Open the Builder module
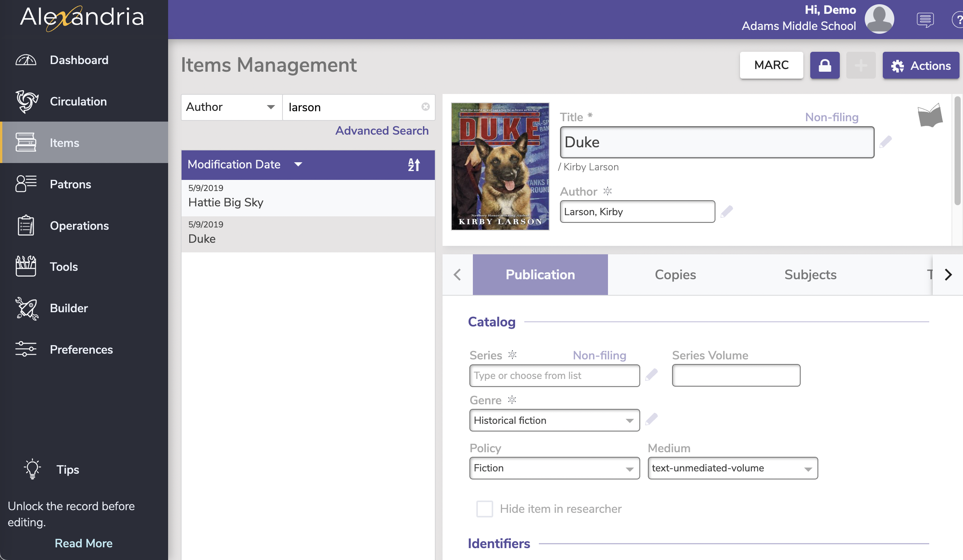This screenshot has height=560, width=963. (x=69, y=308)
